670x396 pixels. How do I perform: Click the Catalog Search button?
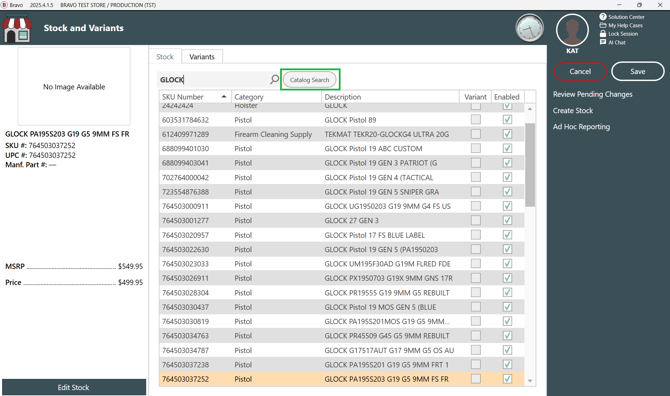click(x=309, y=80)
